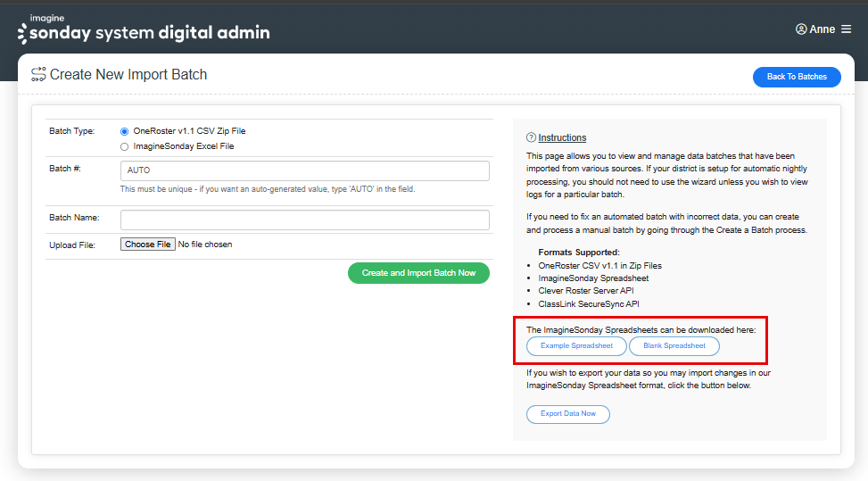The height and width of the screenshot is (481, 868).
Task: Select ImagineSonday Excel File radio
Action: click(125, 146)
